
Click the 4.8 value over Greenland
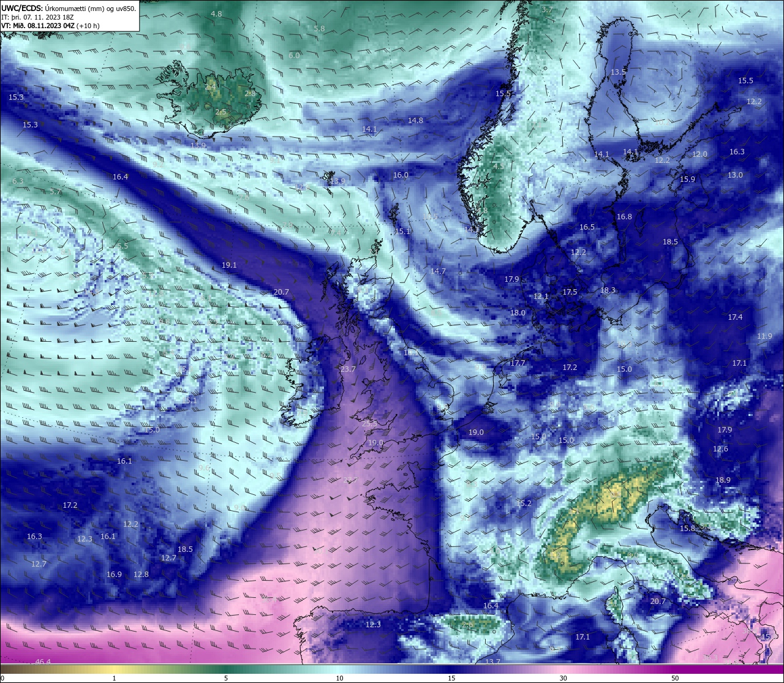tap(216, 13)
